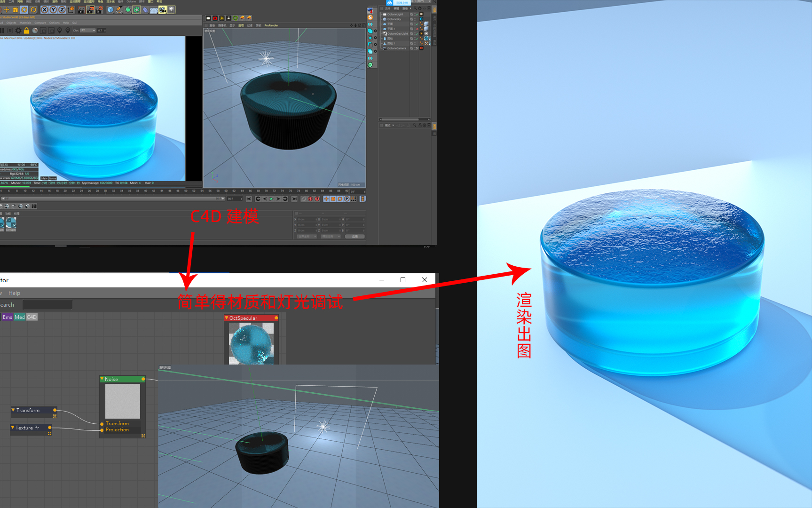Open the Chn channel dropdown
The height and width of the screenshot is (508, 812).
click(88, 31)
